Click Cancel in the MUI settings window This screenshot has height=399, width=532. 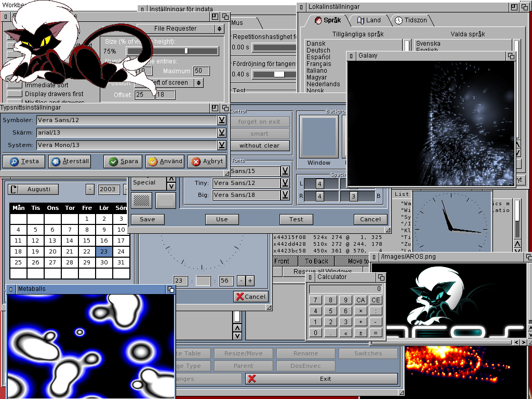click(x=370, y=219)
